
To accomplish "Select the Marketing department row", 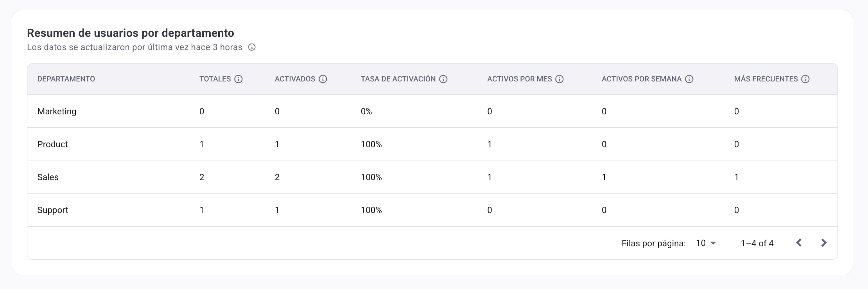I will click(432, 111).
